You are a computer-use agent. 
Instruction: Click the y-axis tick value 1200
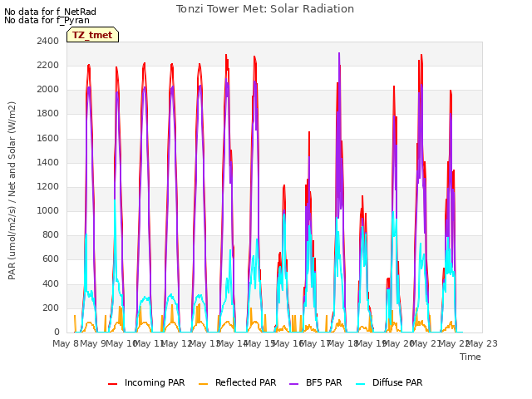pos(48,186)
